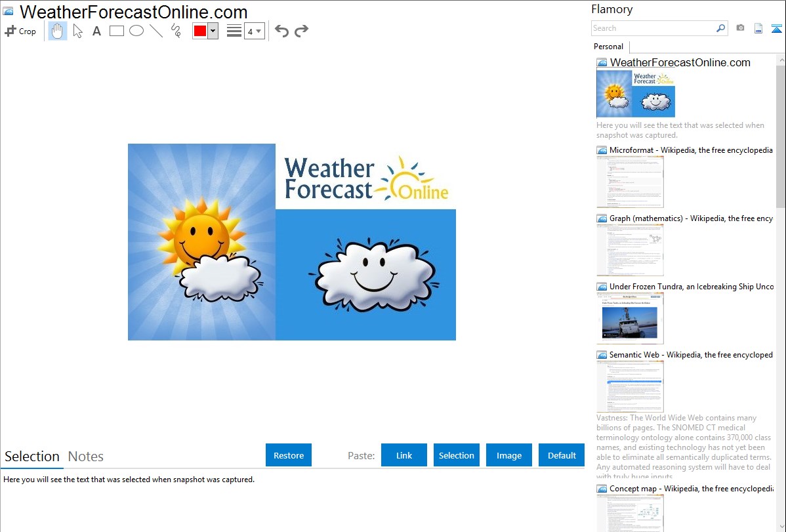Screen dimensions: 786x532
Task: Select the rectangle shape tool
Action: [x=117, y=31]
